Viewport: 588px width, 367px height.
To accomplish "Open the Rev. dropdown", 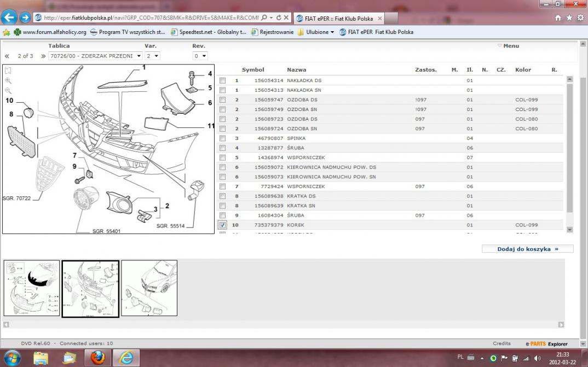I will point(200,56).
